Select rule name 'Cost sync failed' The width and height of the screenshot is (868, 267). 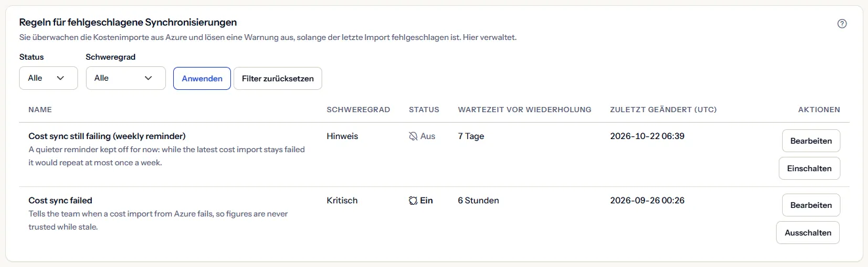60,201
